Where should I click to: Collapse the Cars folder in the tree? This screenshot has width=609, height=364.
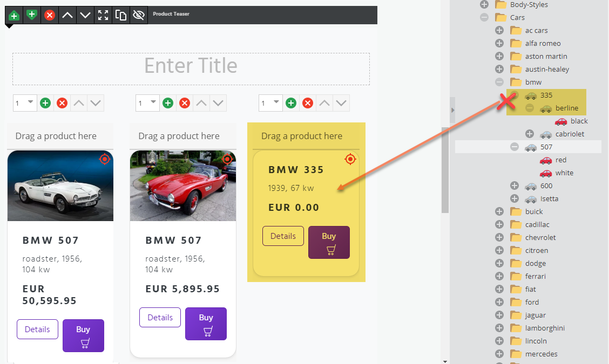click(484, 17)
